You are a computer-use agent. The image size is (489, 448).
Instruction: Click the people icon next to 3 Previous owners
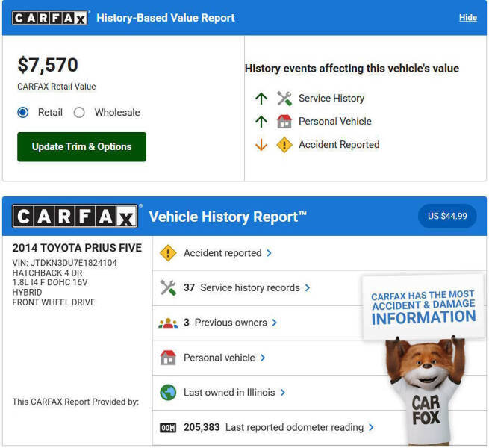pos(168,323)
